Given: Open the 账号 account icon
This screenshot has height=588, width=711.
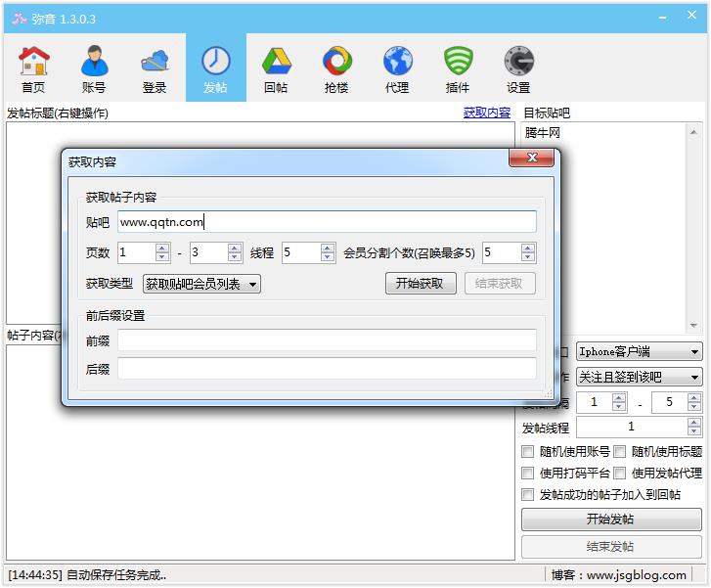Looking at the screenshot, I should click(x=94, y=68).
